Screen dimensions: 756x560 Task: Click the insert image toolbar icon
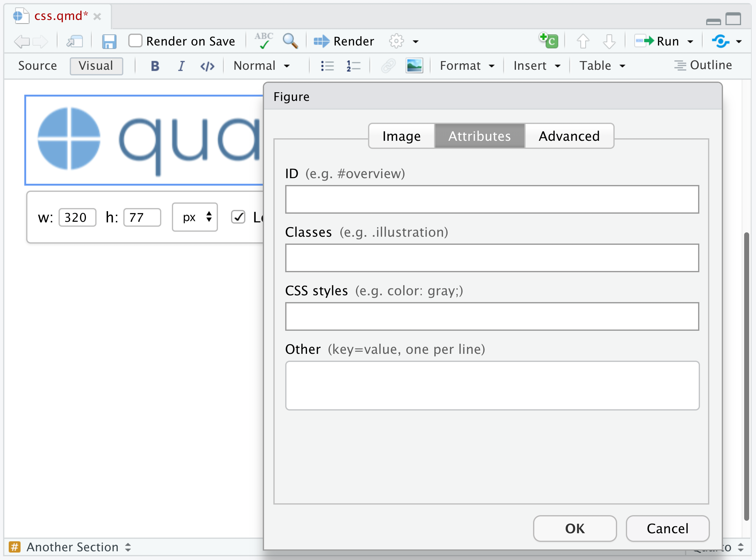pos(414,66)
